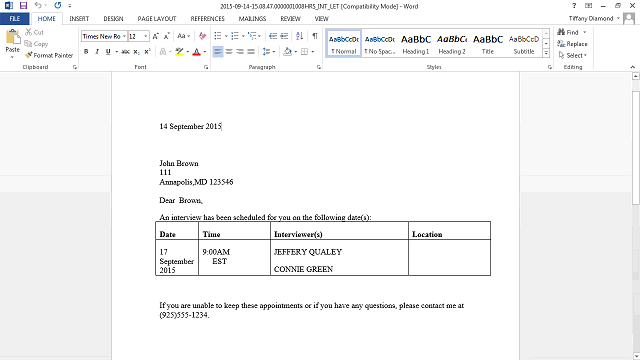Sort the selected text
Viewport: 640px width, 360px height.
300,36
